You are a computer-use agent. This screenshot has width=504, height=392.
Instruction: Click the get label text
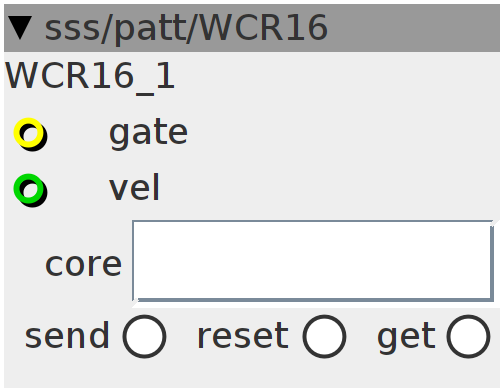(x=406, y=337)
